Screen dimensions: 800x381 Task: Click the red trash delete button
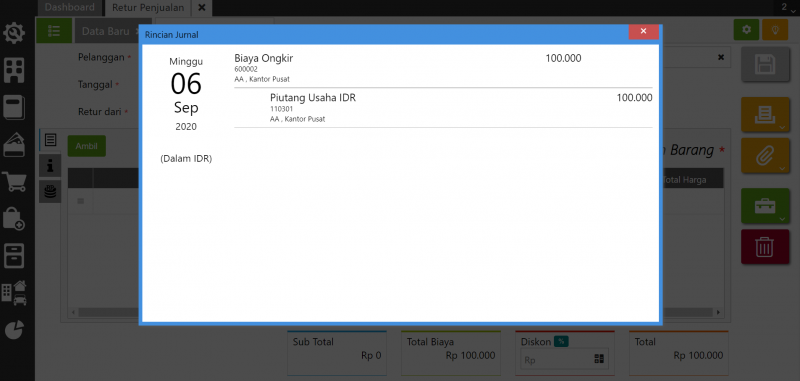[765, 246]
